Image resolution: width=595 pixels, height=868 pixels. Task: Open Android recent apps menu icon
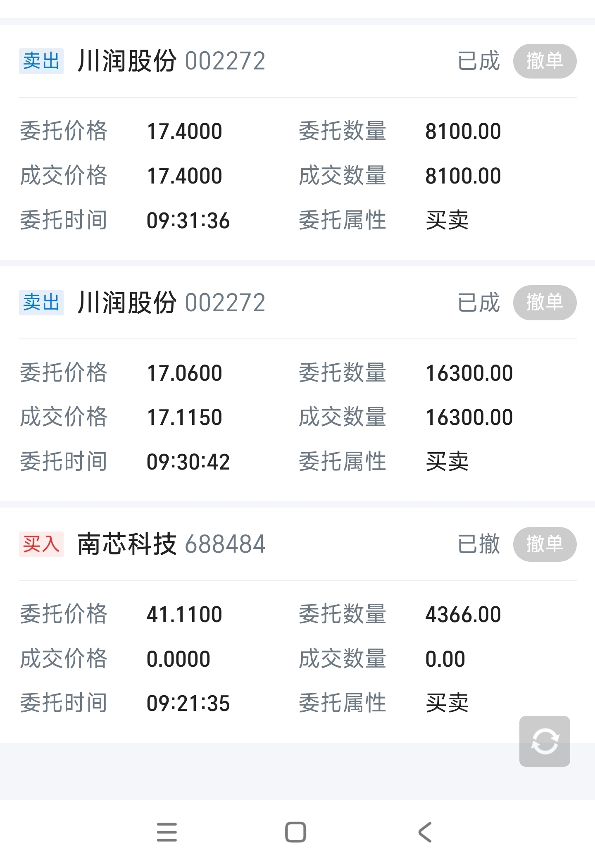(x=167, y=832)
